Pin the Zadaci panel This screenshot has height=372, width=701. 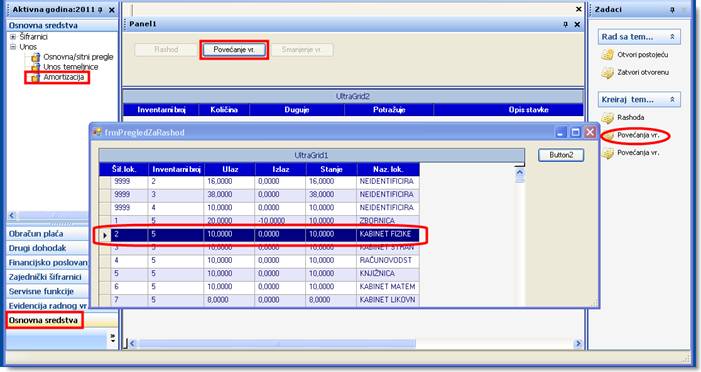(x=672, y=9)
